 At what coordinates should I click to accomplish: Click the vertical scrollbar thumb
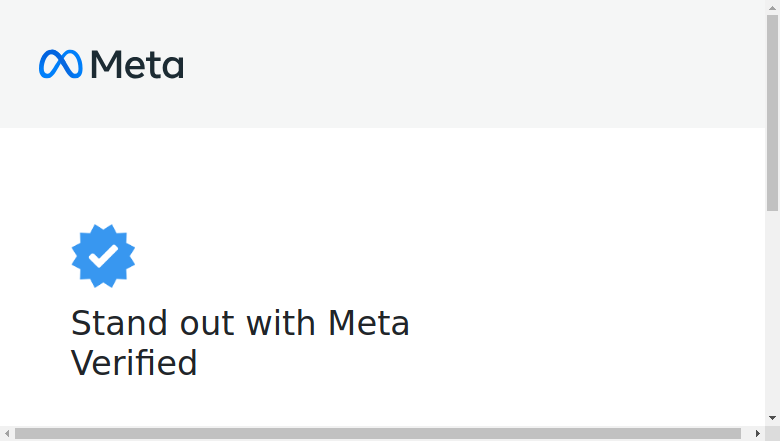coord(772,113)
